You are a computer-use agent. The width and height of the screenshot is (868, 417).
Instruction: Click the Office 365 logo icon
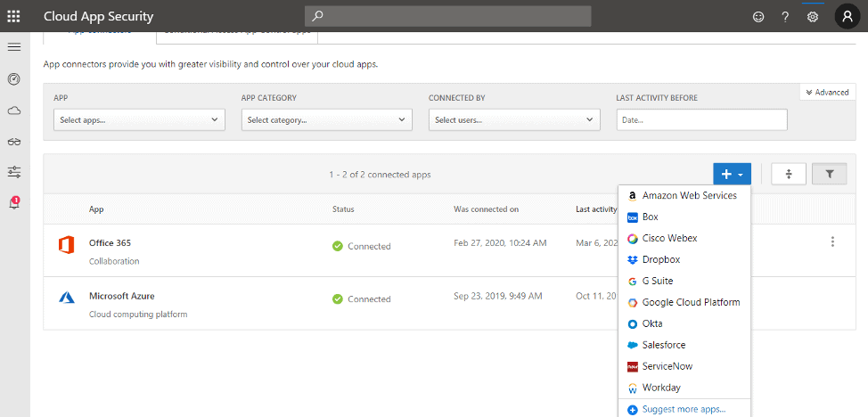(67, 245)
